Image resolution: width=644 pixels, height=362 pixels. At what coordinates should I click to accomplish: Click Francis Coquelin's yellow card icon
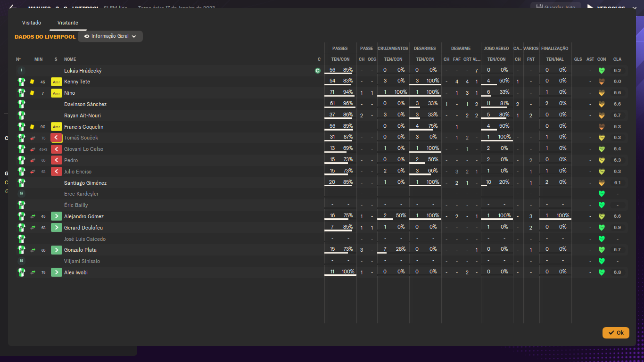tap(32, 127)
